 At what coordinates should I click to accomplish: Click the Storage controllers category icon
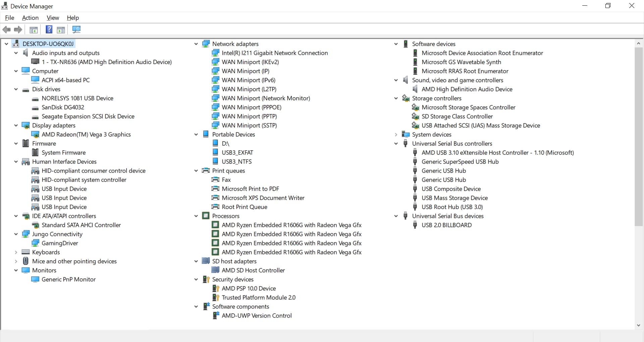coord(406,98)
